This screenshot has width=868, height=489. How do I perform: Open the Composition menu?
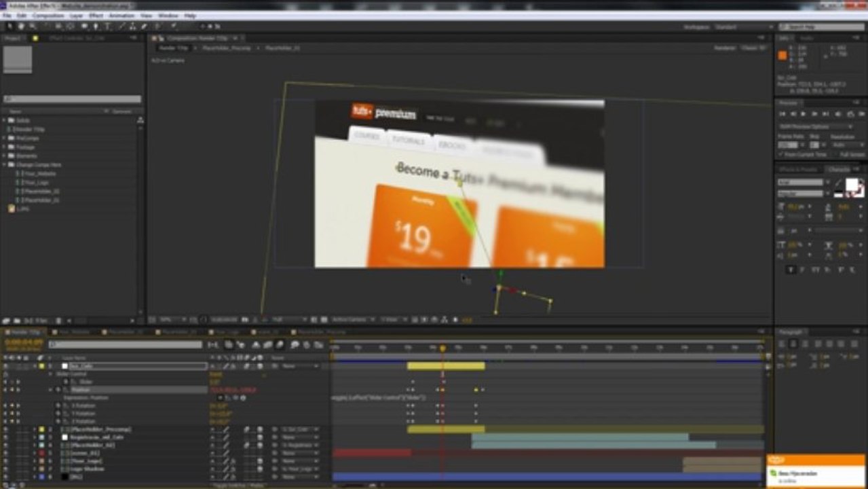tap(48, 15)
